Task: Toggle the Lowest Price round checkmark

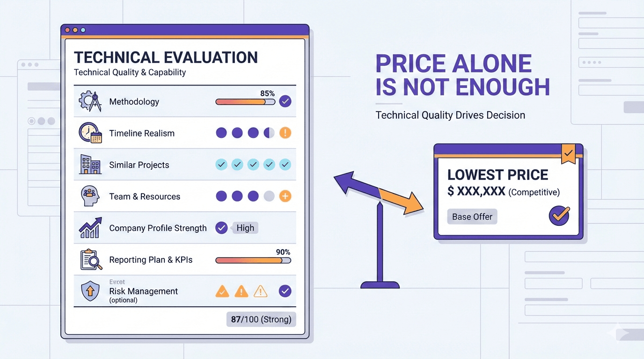Action: pyautogui.click(x=559, y=216)
